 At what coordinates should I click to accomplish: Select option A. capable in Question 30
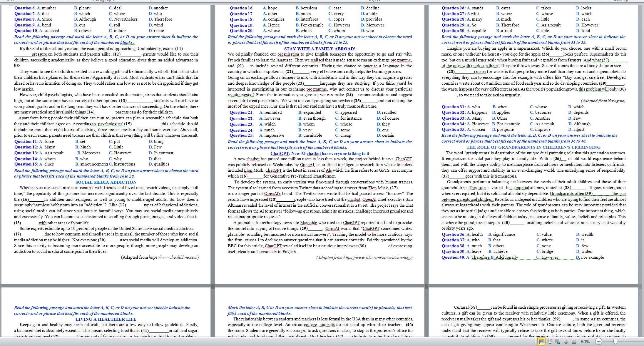(x=476, y=31)
